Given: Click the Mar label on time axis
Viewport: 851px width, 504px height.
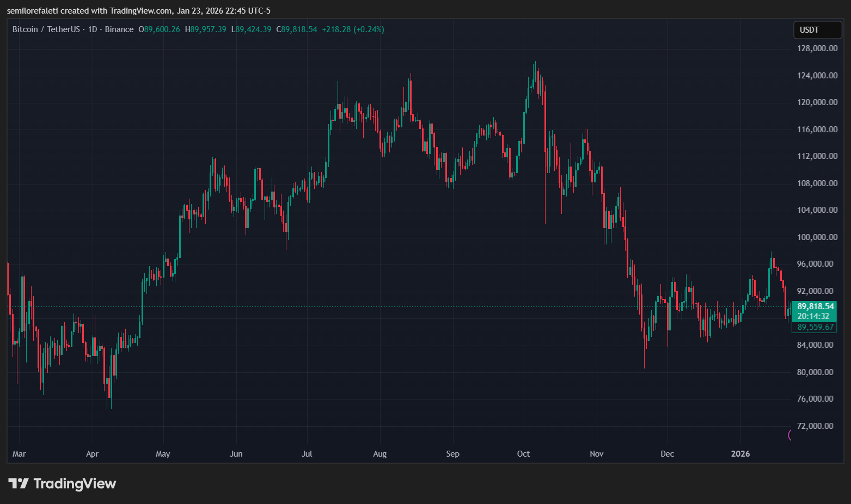Looking at the screenshot, I should pos(19,453).
